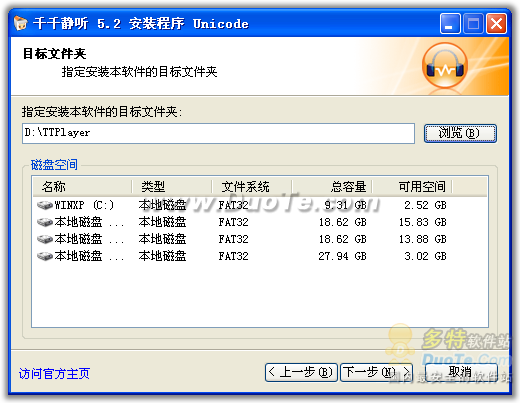This screenshot has height=403, width=520.
Task: Click the installer app icon in title bar
Action: (21, 23)
